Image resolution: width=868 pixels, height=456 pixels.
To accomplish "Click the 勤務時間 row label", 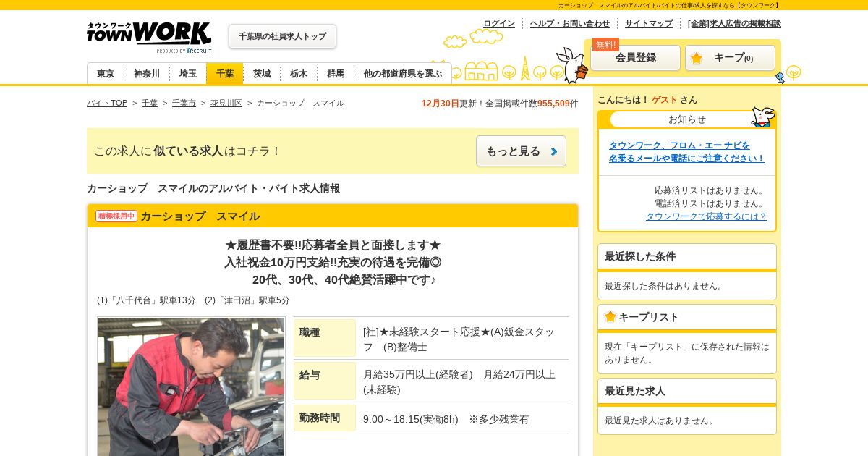I will pyautogui.click(x=325, y=418).
